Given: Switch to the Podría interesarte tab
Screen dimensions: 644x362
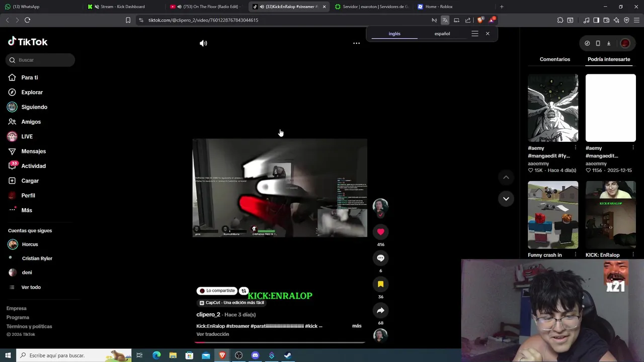Looking at the screenshot, I should (x=609, y=59).
